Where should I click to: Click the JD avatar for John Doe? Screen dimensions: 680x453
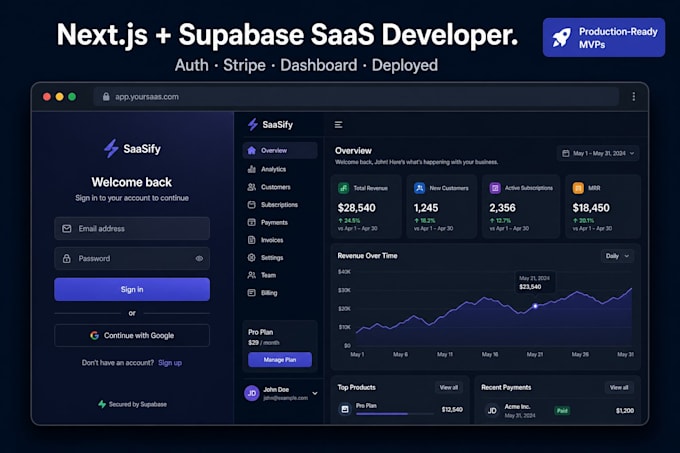point(252,393)
